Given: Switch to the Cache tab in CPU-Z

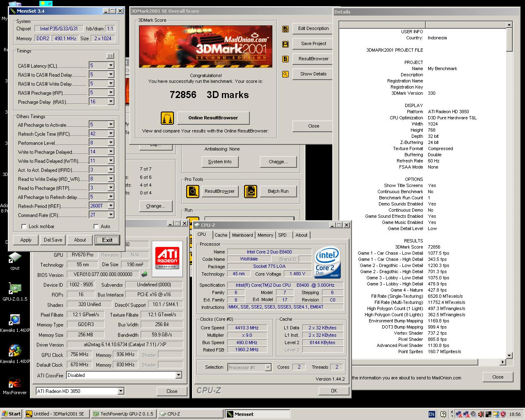Looking at the screenshot, I should coord(221,235).
